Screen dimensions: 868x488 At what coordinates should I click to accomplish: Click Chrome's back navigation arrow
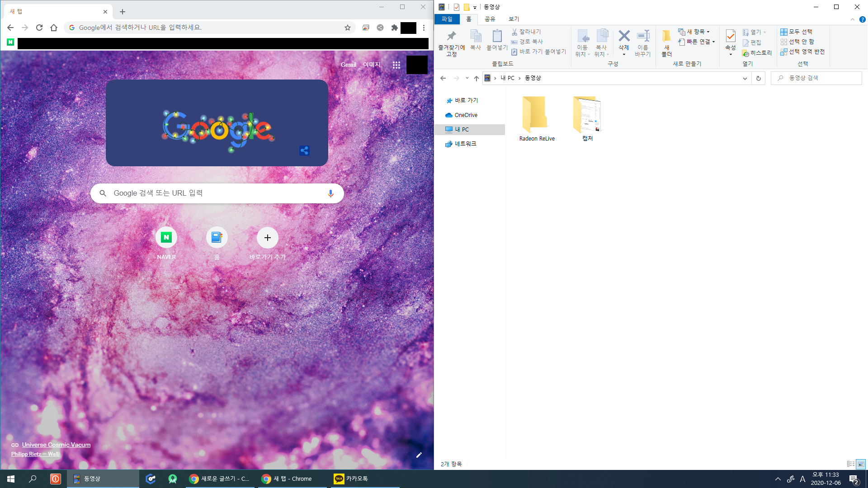pyautogui.click(x=10, y=28)
